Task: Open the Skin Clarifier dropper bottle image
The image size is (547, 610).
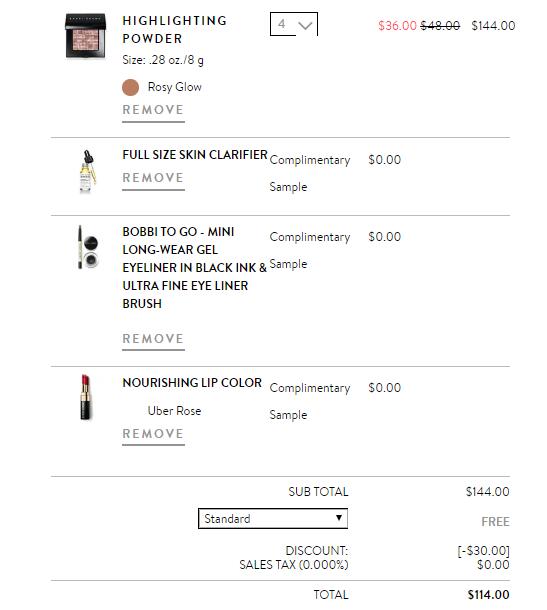Action: coord(88,172)
